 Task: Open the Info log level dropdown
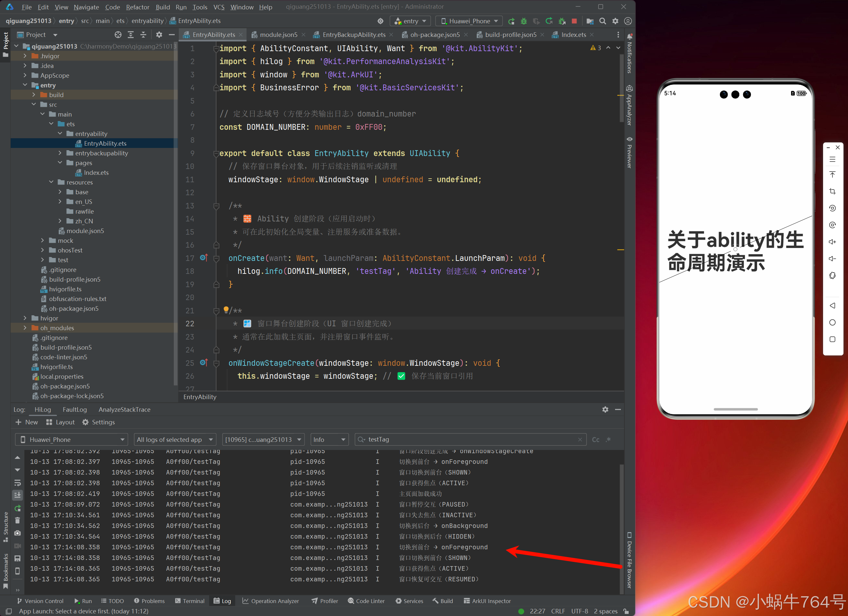pyautogui.click(x=329, y=440)
